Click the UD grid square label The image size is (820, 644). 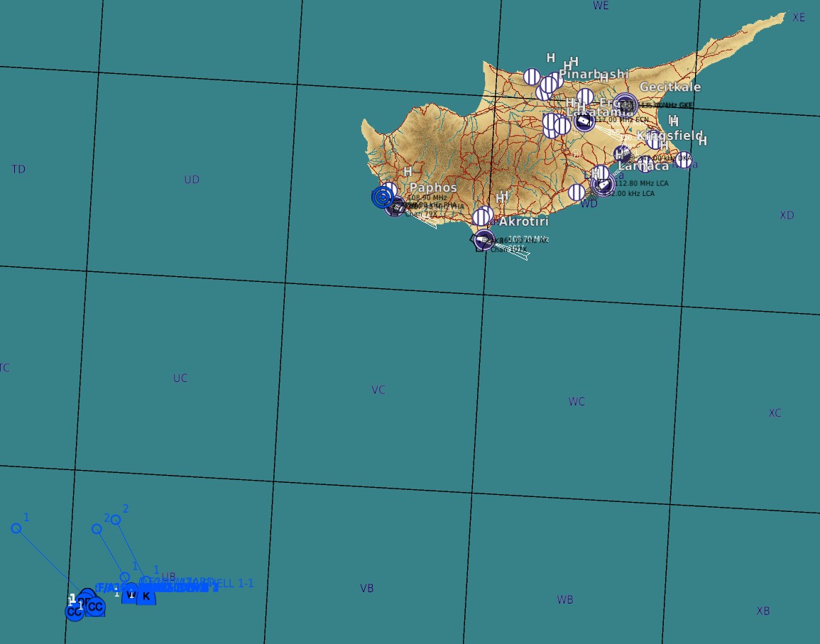(192, 180)
